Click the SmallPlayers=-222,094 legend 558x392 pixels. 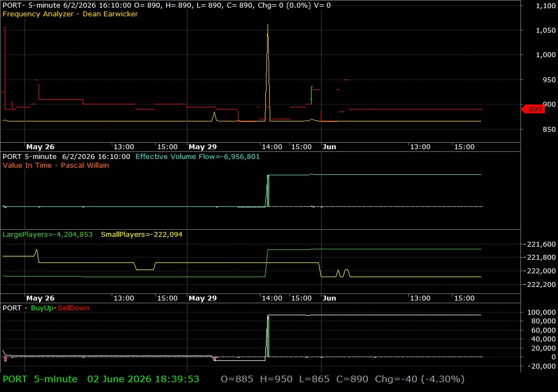coord(142,235)
